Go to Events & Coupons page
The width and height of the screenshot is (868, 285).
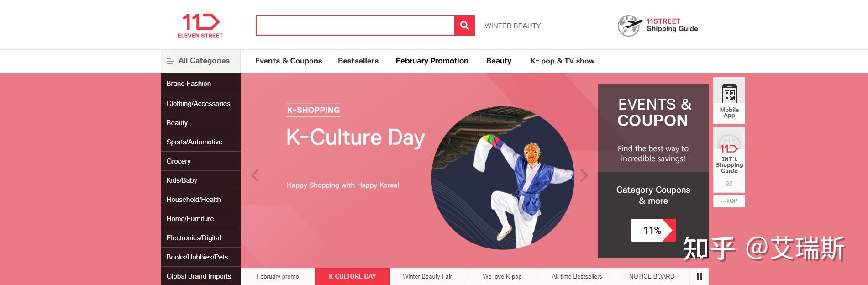coord(289,61)
